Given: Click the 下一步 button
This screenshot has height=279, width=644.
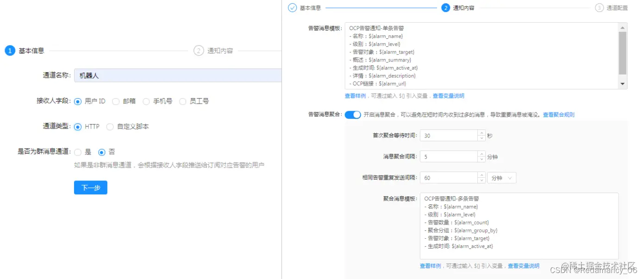Looking at the screenshot, I should (x=90, y=187).
